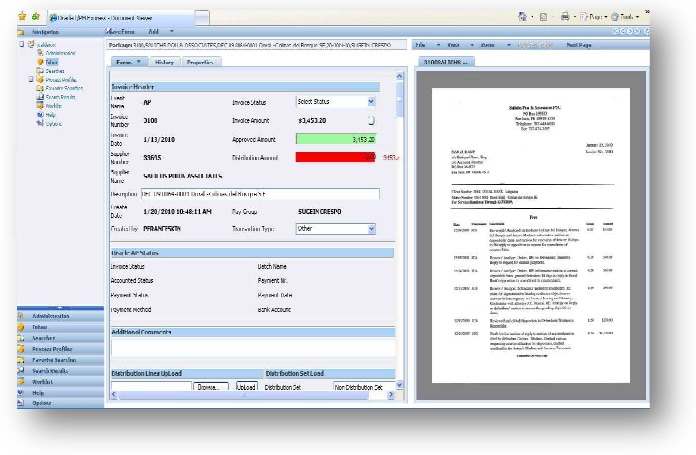The height and width of the screenshot is (455, 696).
Task: Click the RSS feeds icon
Action: point(543,17)
